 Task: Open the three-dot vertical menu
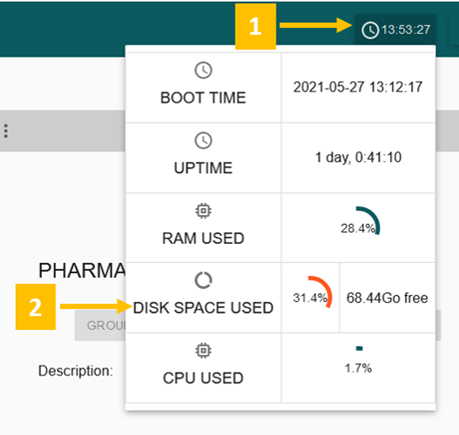coord(6,131)
